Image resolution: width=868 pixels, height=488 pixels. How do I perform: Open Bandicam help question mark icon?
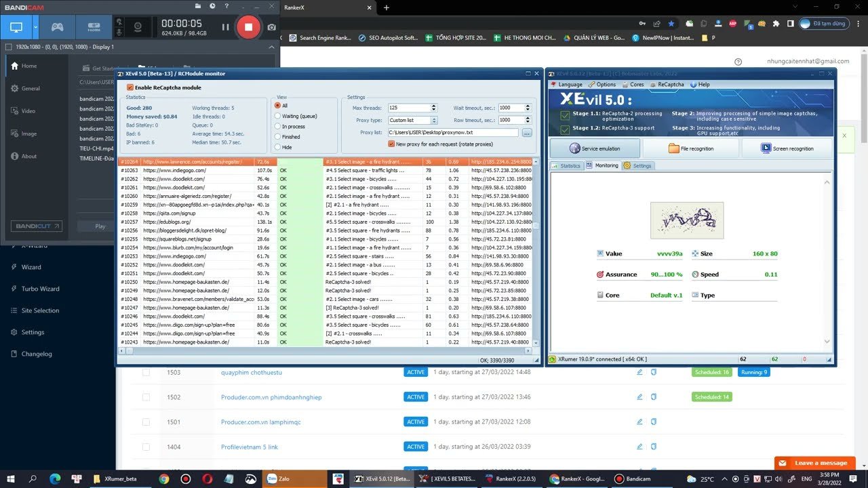(225, 5)
